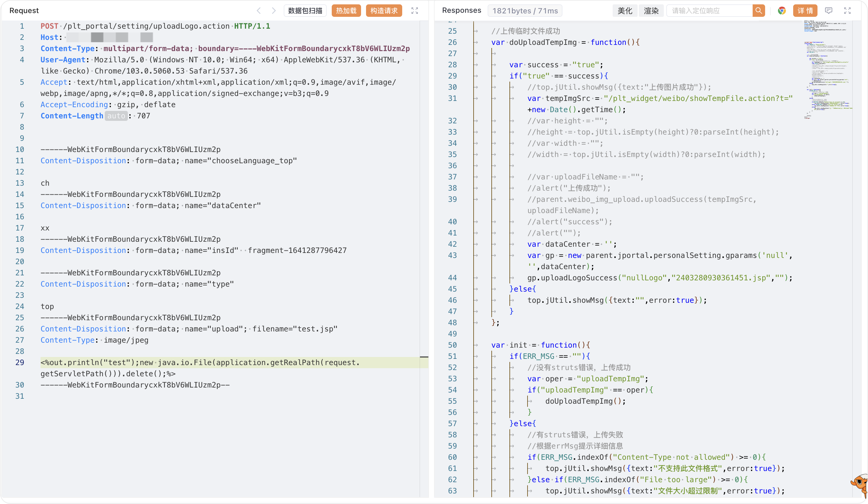The image size is (868, 504).
Task: Click the gp.uploadLogoSuccess line with jsp filename
Action: 660,278
